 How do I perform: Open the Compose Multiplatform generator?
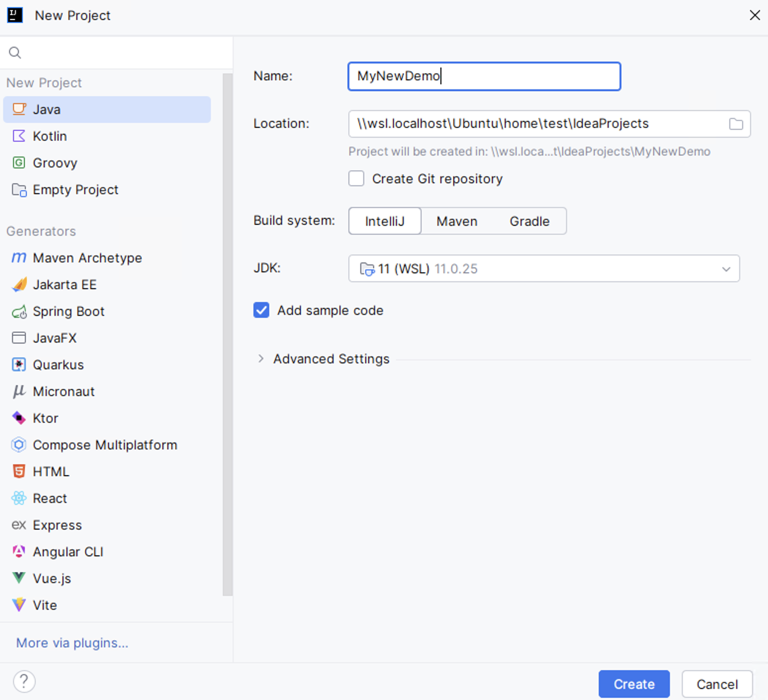104,445
